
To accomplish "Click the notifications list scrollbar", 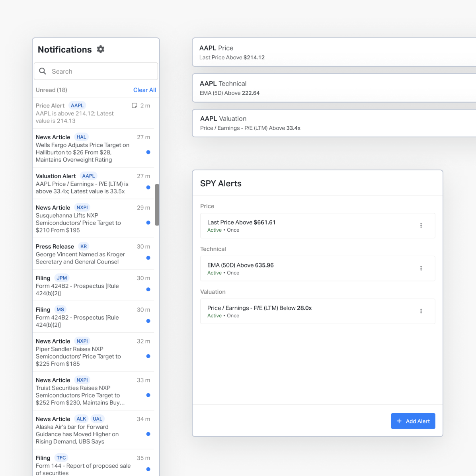I will 157,205.
